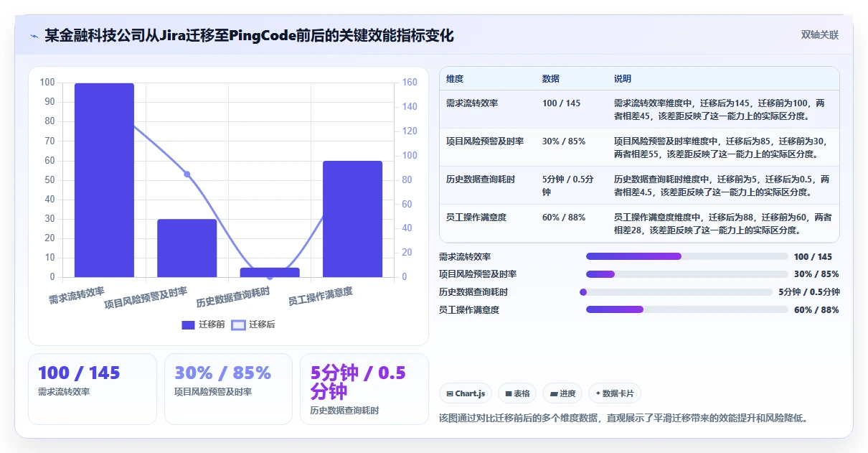Click table cell 5分钟 / 0.5分钟
868x453 pixels.
pyautogui.click(x=568, y=186)
